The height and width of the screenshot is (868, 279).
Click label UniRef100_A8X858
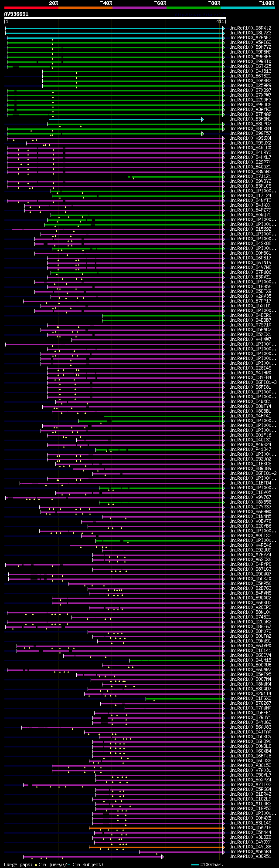pos(250,502)
